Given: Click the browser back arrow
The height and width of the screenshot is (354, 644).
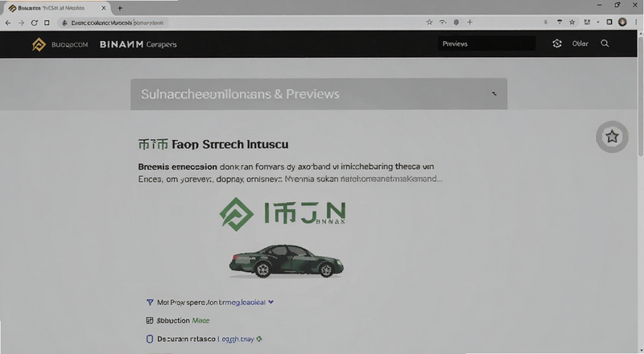Looking at the screenshot, I should pyautogui.click(x=8, y=23).
